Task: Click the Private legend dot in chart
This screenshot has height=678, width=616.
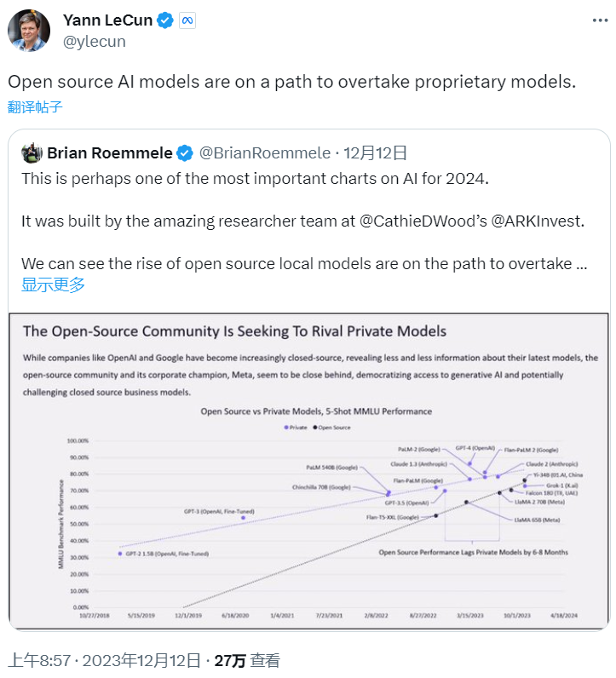Action: (x=285, y=426)
